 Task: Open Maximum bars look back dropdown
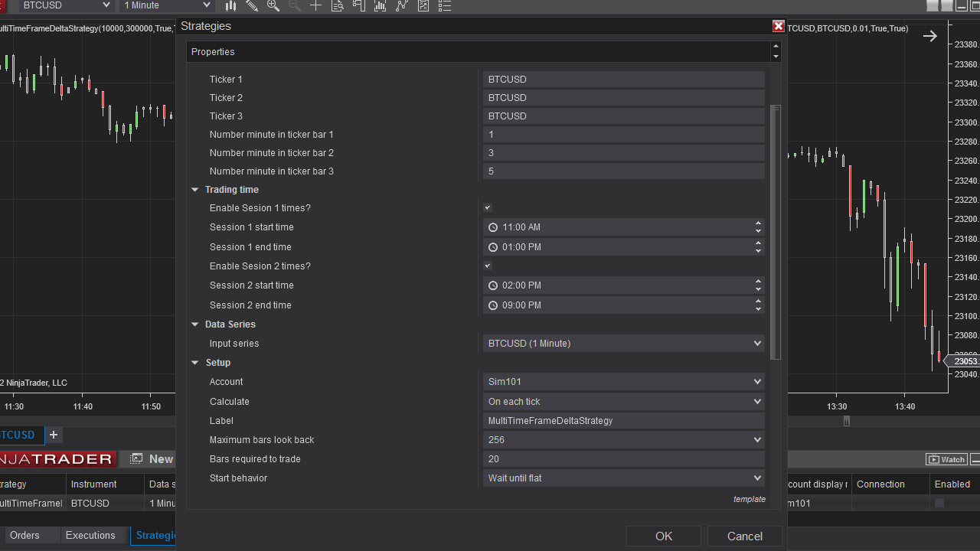pyautogui.click(x=624, y=440)
